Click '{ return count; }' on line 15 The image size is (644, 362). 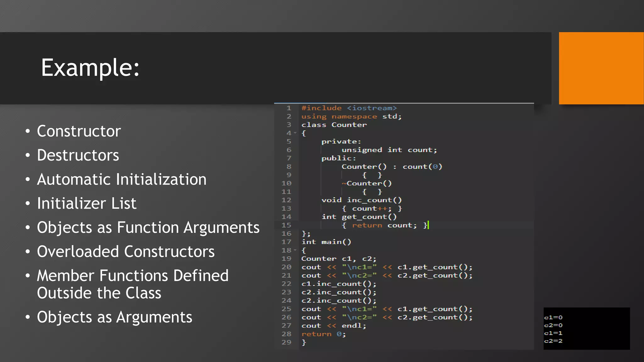point(384,225)
